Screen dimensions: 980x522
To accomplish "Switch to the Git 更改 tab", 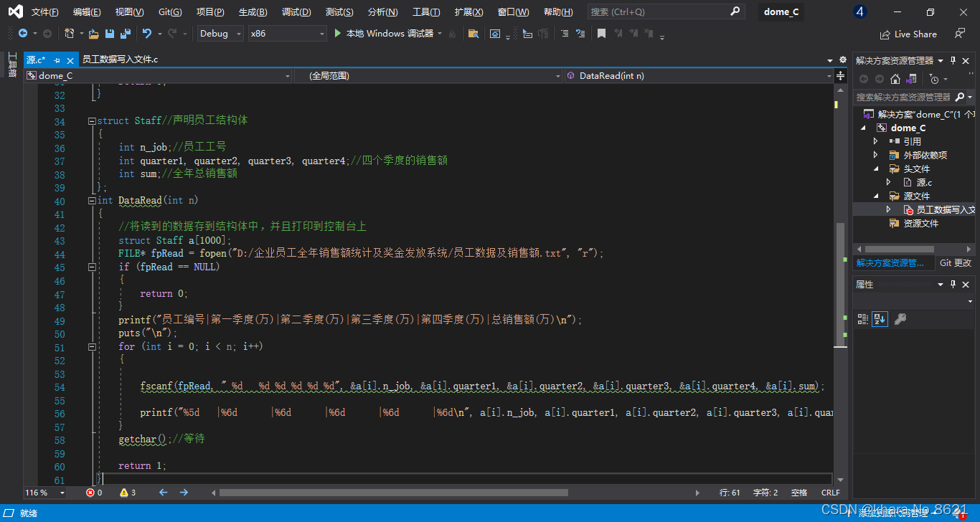I will (956, 263).
